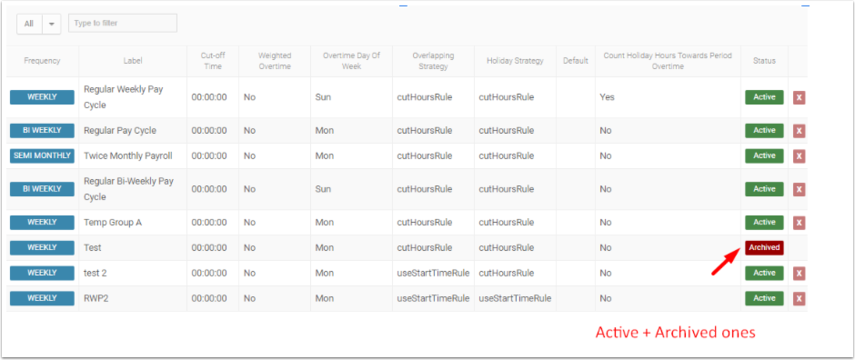
Task: Click Active status of Twice Monthly Payroll
Action: [764, 155]
